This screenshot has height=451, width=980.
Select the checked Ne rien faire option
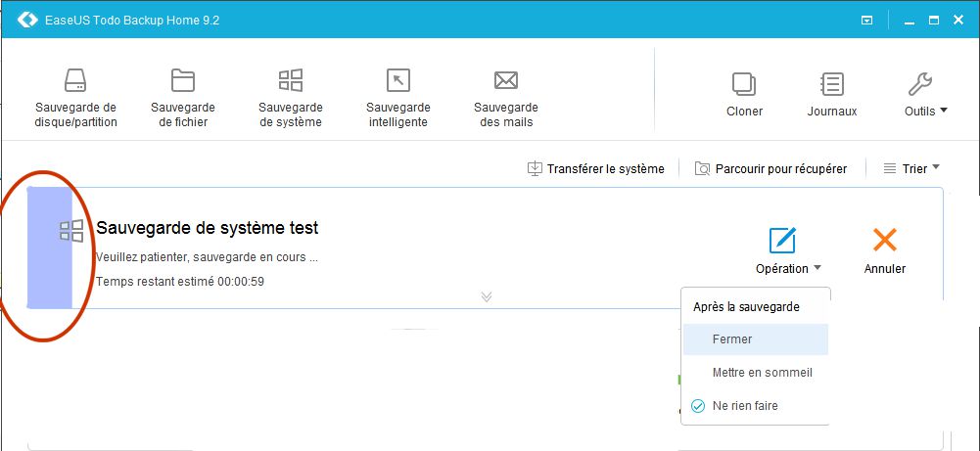point(746,405)
